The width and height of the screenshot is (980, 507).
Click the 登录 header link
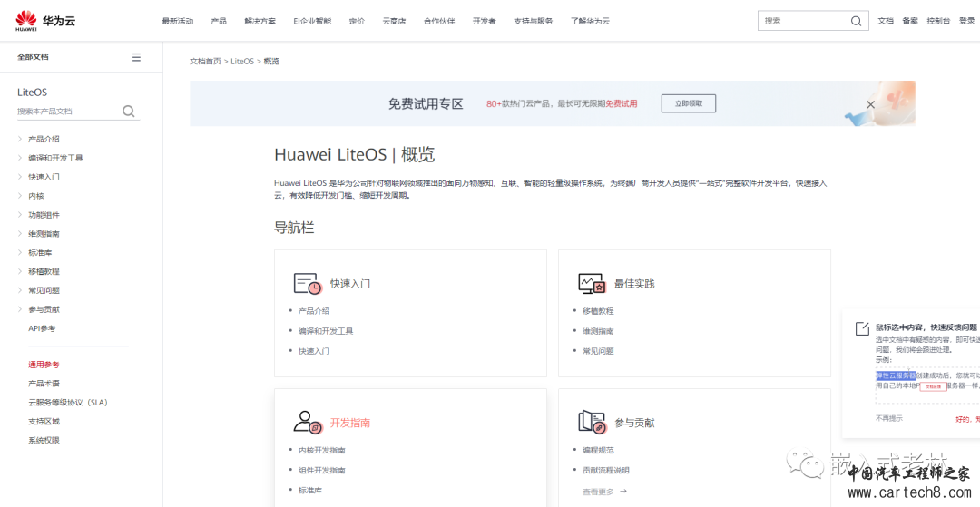[x=967, y=21]
